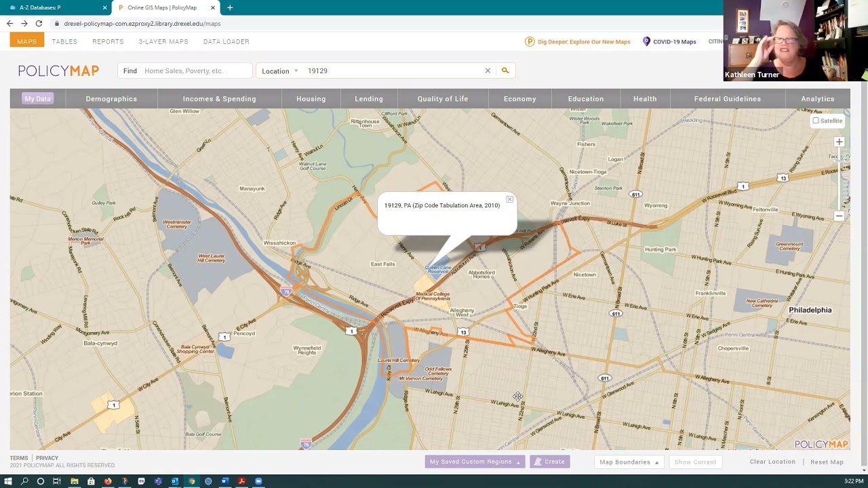Image resolution: width=868 pixels, height=488 pixels.
Task: Enable the Satellite view checkbox
Action: [x=816, y=121]
